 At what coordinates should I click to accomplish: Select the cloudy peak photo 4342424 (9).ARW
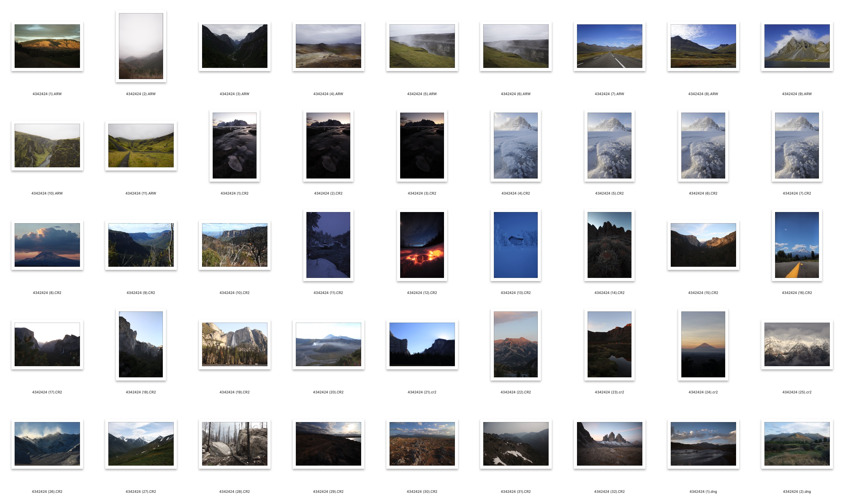797,46
